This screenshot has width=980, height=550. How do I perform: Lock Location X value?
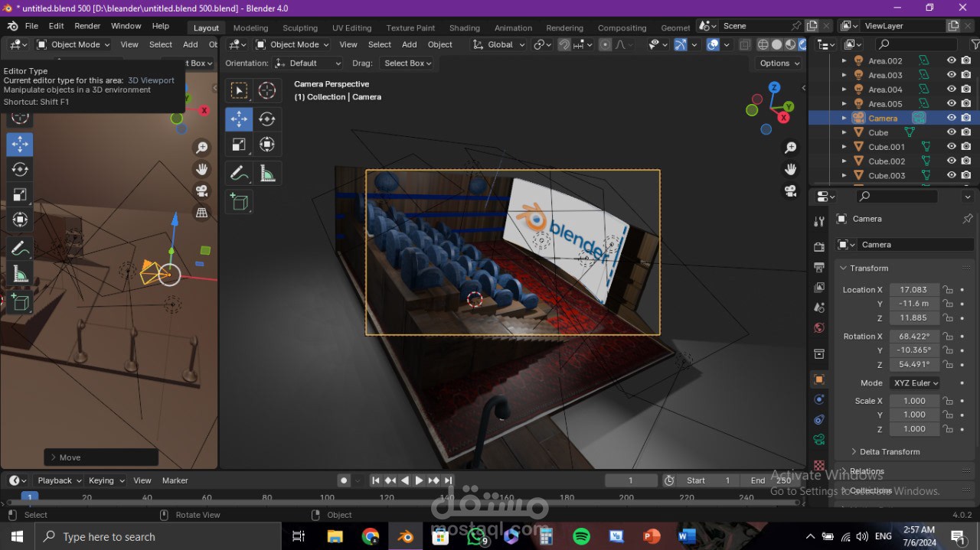click(948, 290)
